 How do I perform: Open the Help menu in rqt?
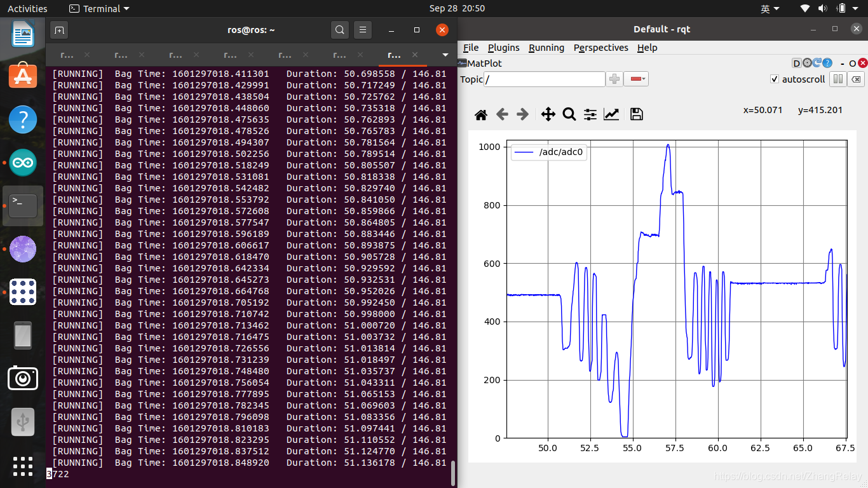648,48
